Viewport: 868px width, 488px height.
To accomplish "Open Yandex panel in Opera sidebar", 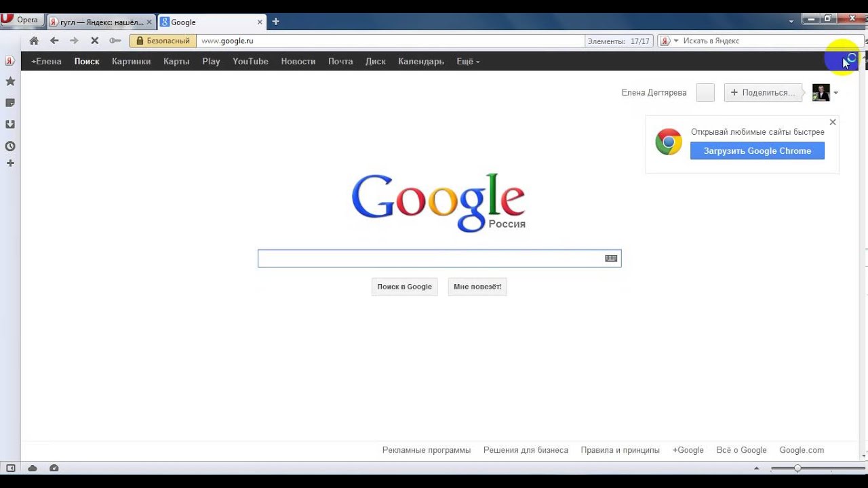I will coord(10,61).
